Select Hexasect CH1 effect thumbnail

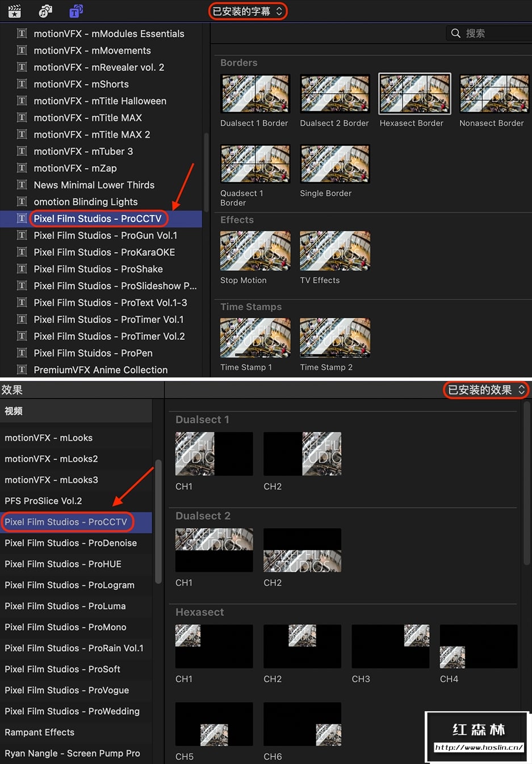coord(214,647)
